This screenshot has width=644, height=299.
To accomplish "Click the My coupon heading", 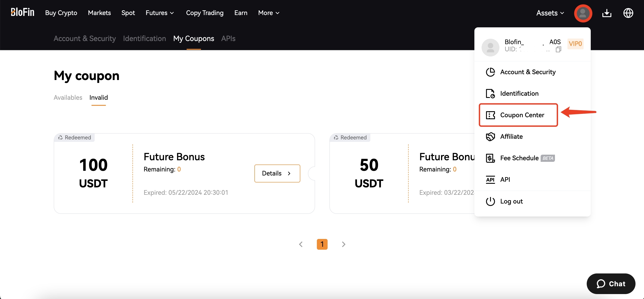I will 87,76.
